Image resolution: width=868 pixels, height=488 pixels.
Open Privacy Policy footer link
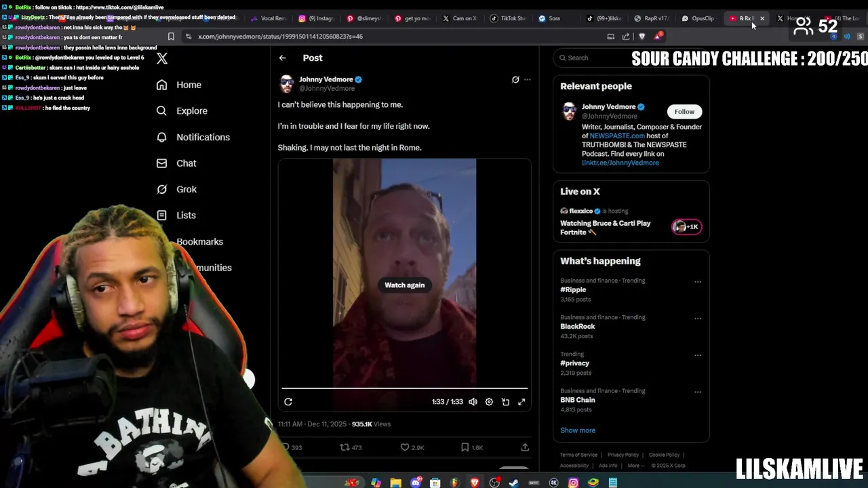pyautogui.click(x=623, y=455)
